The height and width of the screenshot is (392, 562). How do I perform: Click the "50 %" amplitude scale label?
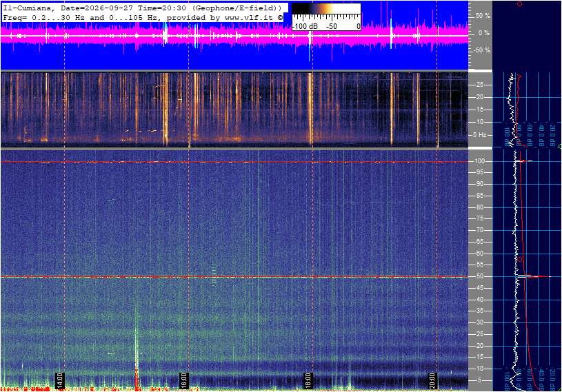(483, 16)
